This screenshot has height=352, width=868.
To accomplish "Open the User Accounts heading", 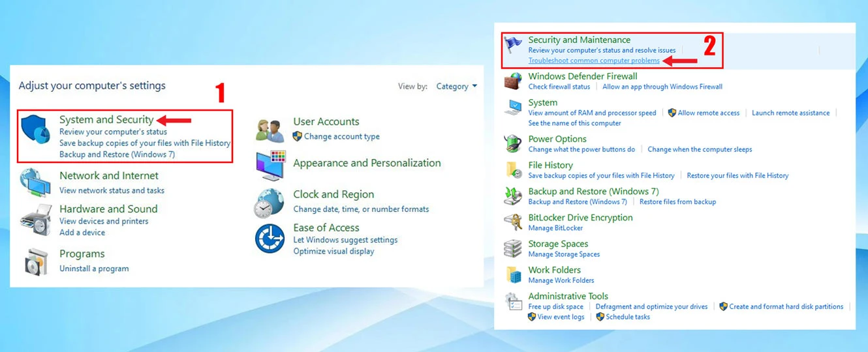I will tap(326, 121).
